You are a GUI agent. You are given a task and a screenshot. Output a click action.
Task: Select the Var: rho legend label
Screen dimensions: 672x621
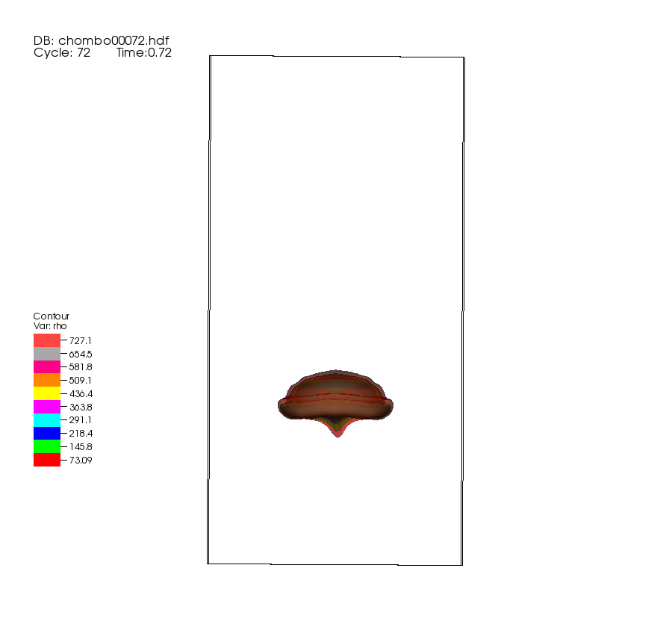click(50, 325)
